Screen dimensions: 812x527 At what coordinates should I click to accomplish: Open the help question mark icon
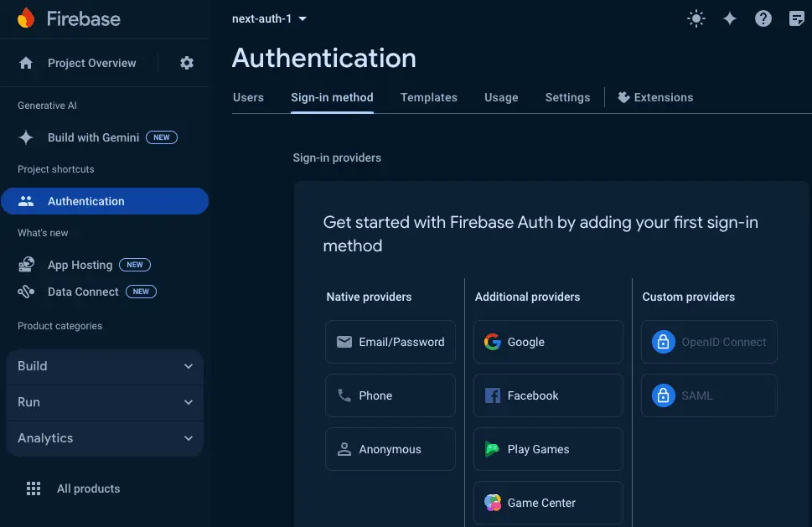coord(763,19)
